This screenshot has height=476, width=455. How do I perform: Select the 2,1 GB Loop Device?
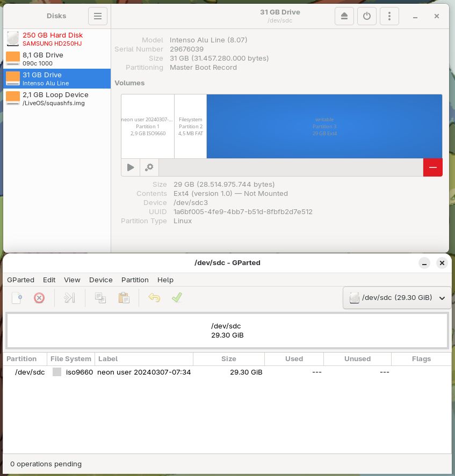tap(57, 99)
